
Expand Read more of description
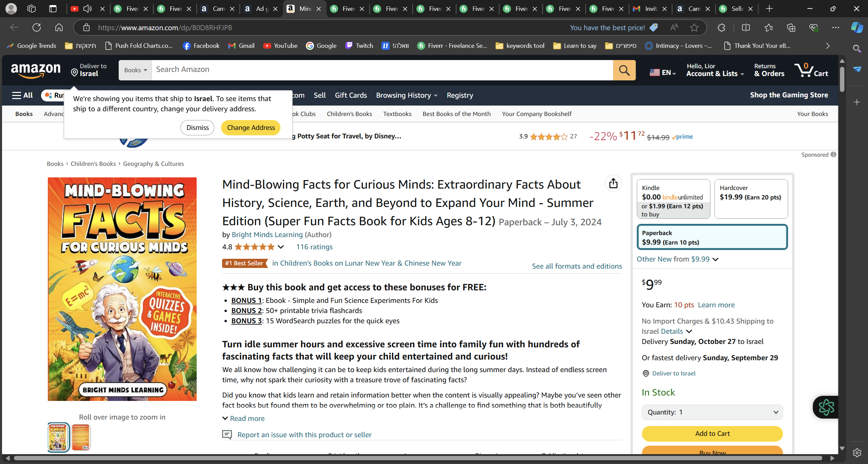click(x=243, y=419)
